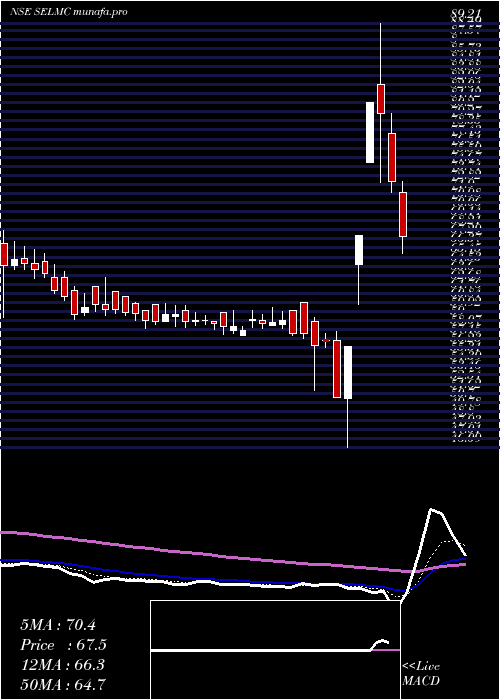The image size is (500, 700).
Task: Click the top price label 89.21
Action: pyautogui.click(x=466, y=14)
